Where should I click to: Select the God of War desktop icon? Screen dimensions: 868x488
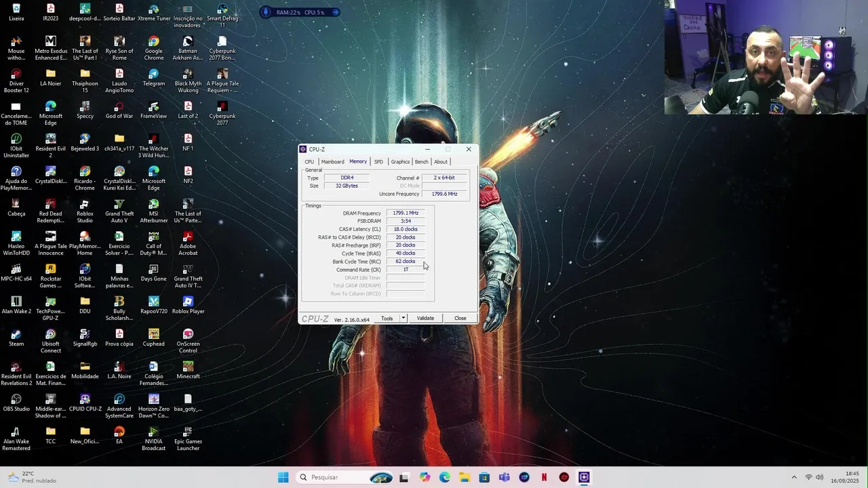coord(119,110)
